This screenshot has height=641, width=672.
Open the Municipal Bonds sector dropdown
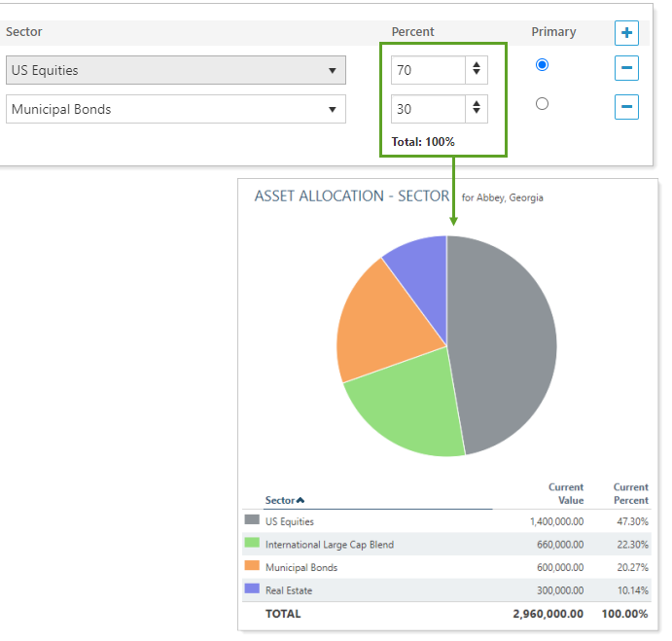pos(175,109)
